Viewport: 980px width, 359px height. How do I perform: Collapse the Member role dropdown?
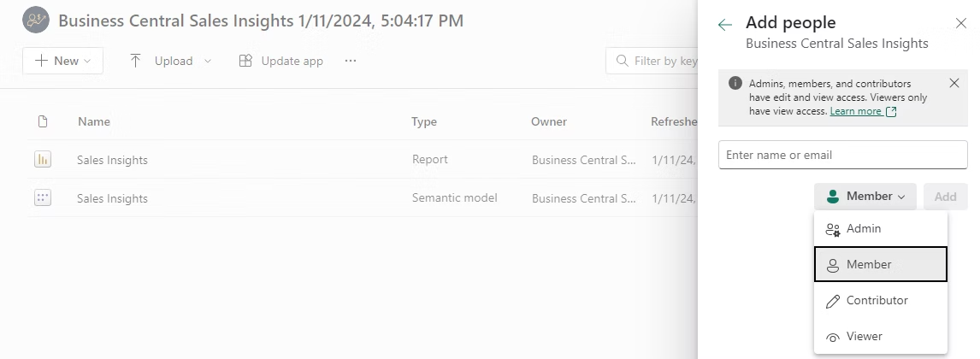coord(865,197)
